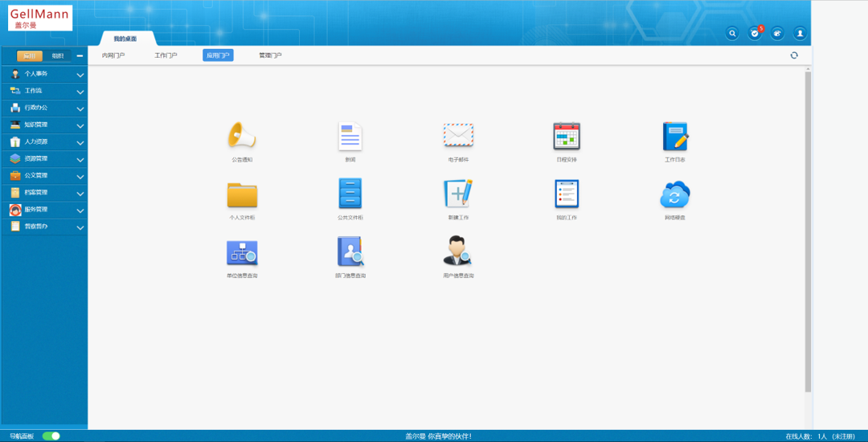Open the 工作日志 notebook icon

pos(675,136)
